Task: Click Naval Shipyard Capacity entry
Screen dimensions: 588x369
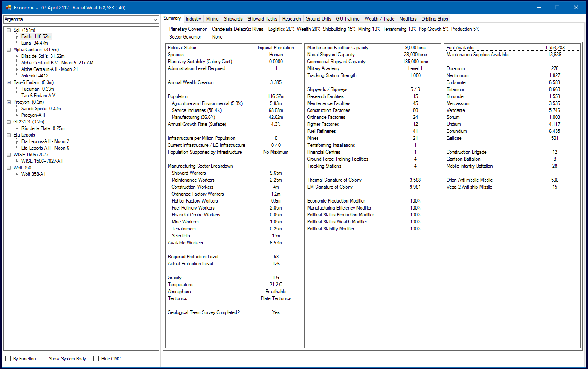Action: [x=372, y=55]
